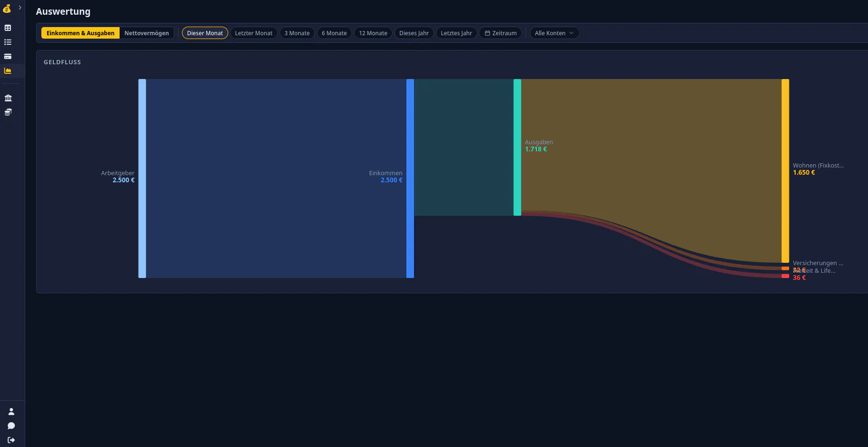Viewport: 868px width, 447px height.
Task: Select the 6 Monate range
Action: (x=334, y=33)
